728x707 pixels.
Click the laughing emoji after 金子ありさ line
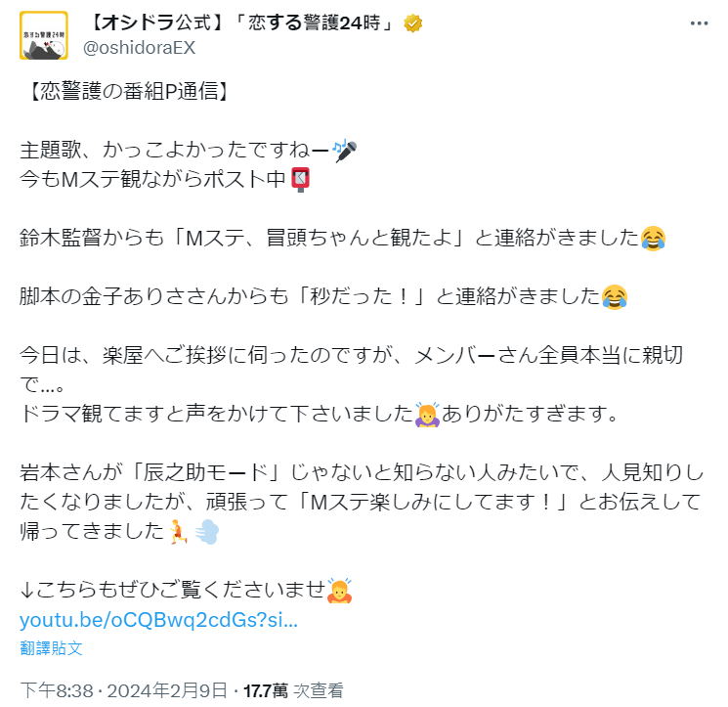pos(615,297)
